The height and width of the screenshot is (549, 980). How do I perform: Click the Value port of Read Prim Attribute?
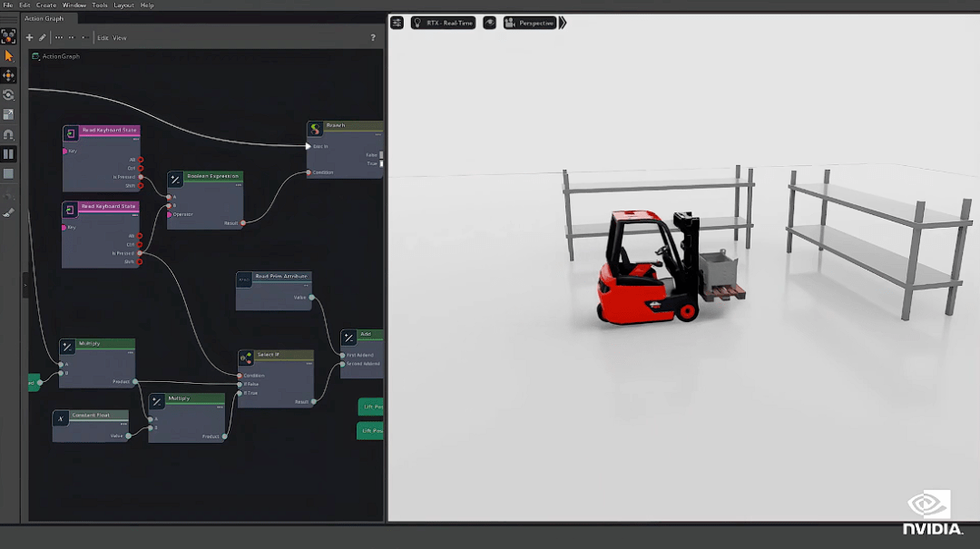click(312, 298)
